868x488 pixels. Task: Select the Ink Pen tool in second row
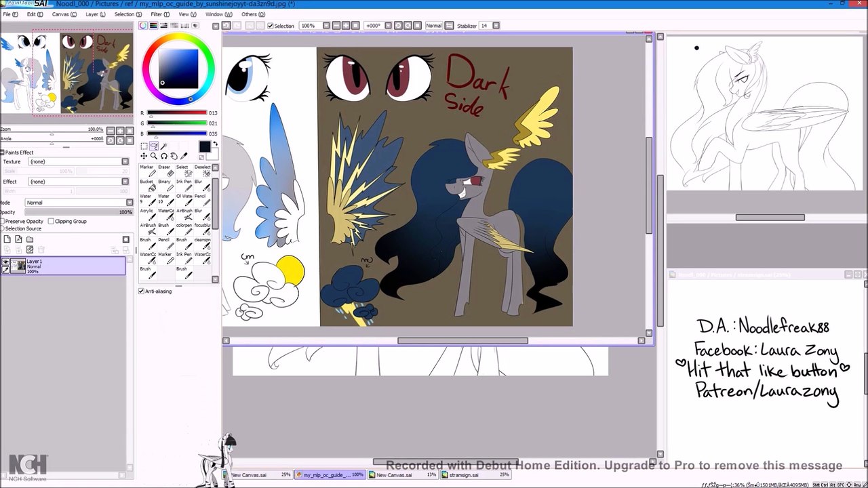pyautogui.click(x=185, y=186)
